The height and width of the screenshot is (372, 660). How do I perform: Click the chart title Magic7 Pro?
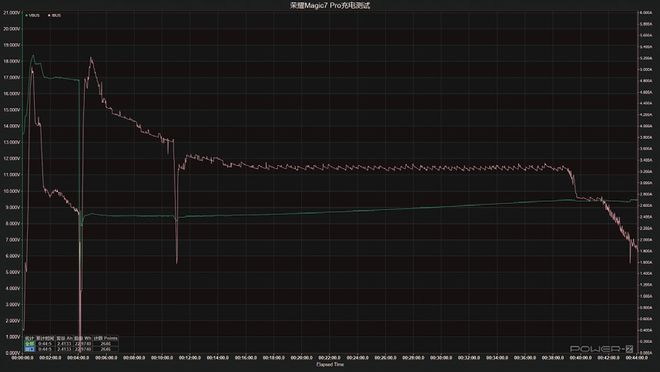pyautogui.click(x=330, y=5)
